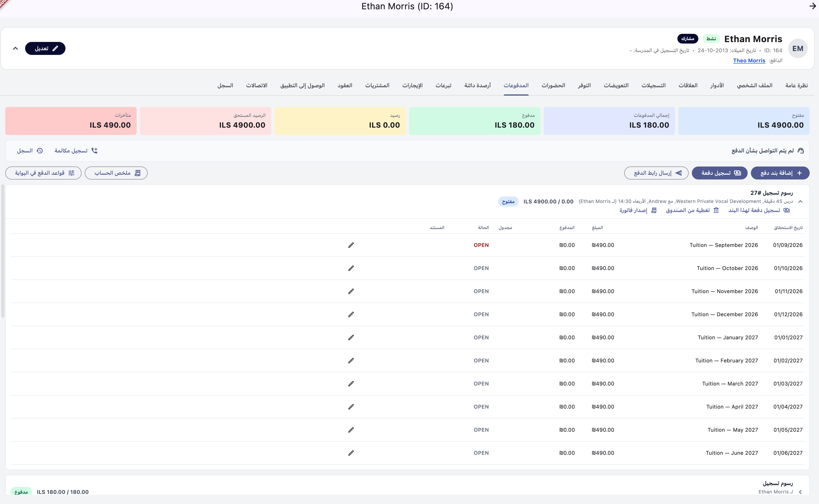Click إضافة بند دفع button

click(780, 173)
